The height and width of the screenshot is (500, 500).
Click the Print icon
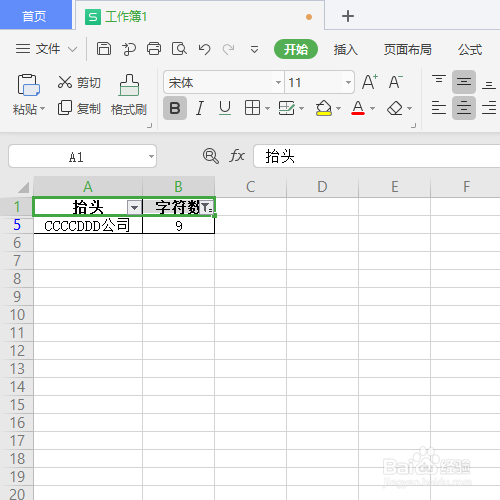pyautogui.click(x=154, y=49)
